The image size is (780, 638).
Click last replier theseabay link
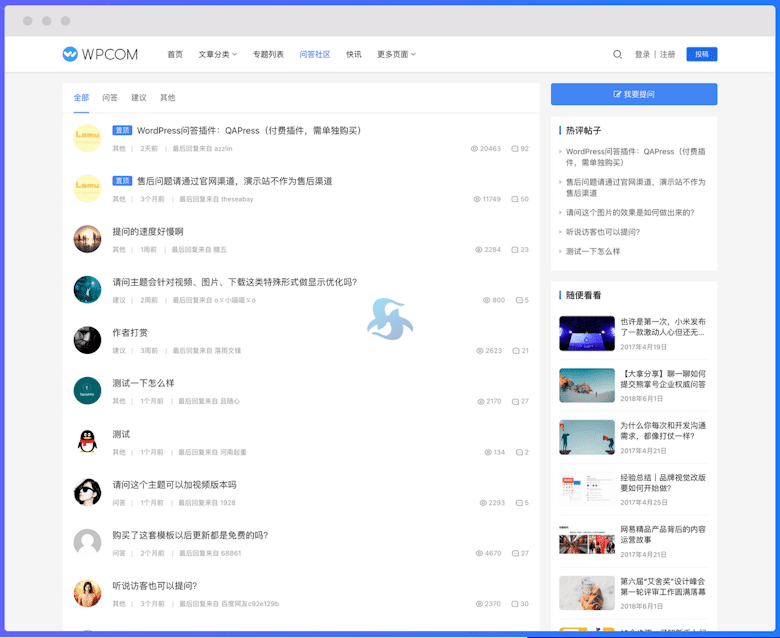pos(237,199)
